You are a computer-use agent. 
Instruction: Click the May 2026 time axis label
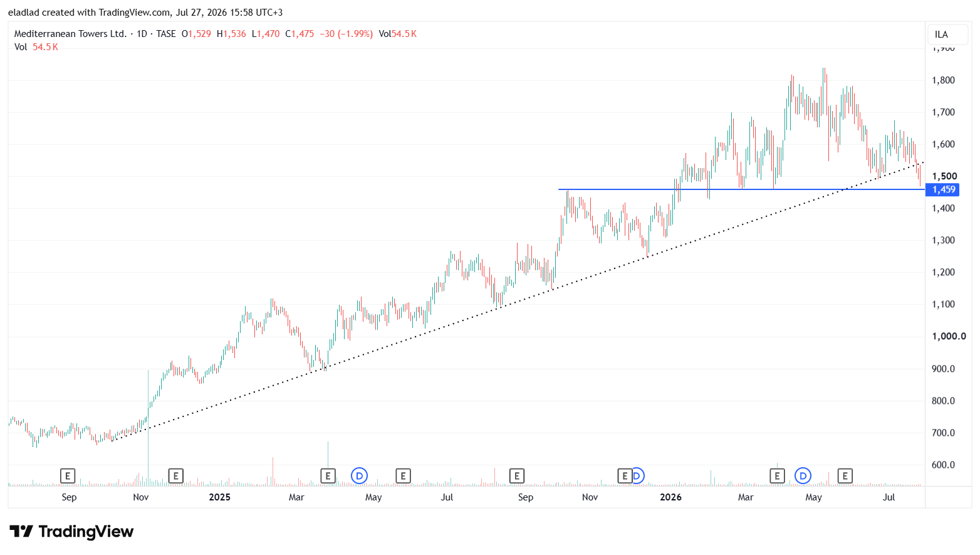[x=813, y=497]
